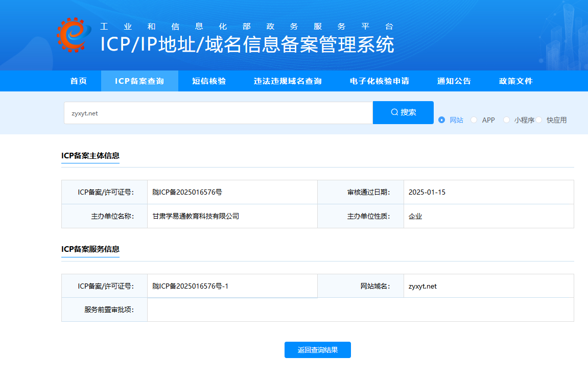This screenshot has height=379, width=588.
Task: Click the 服务前置审批项 label
Action: coord(109,310)
